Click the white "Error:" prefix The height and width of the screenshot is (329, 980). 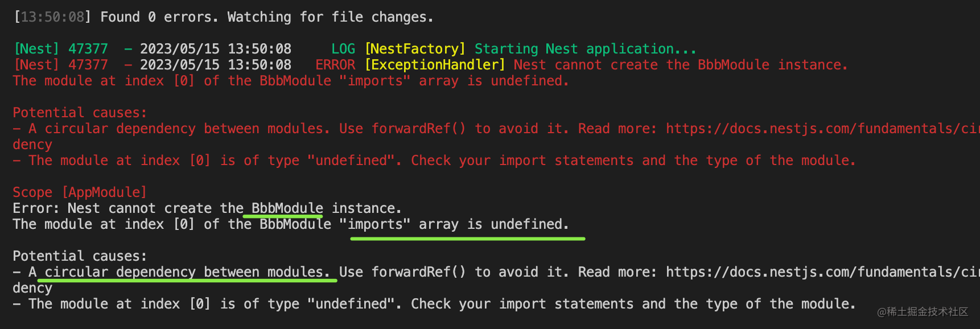click(36, 208)
